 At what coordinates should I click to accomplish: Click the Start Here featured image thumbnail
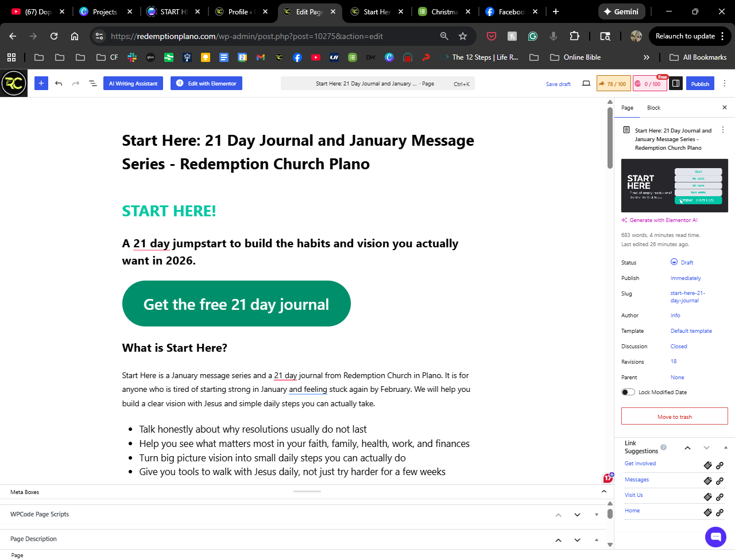(674, 185)
